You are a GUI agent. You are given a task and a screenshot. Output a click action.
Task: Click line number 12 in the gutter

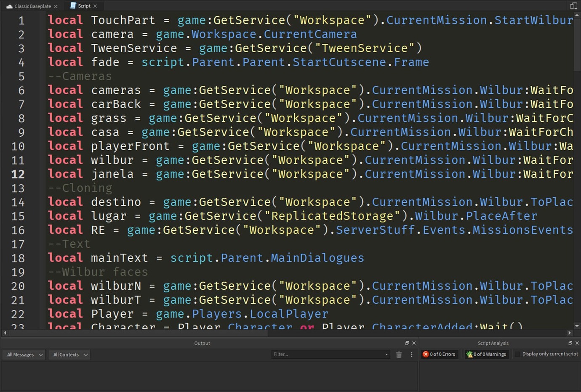(x=18, y=174)
